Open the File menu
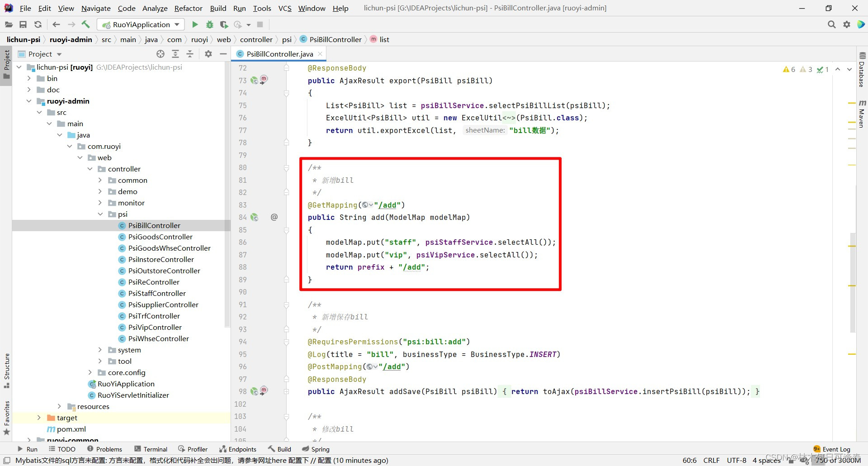868x466 pixels. tap(25, 8)
